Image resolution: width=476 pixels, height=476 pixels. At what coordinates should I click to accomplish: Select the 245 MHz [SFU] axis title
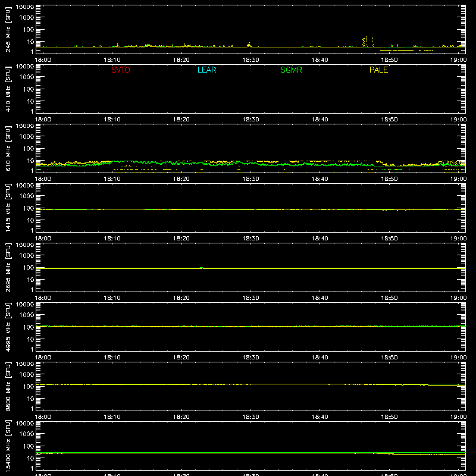tap(8, 29)
